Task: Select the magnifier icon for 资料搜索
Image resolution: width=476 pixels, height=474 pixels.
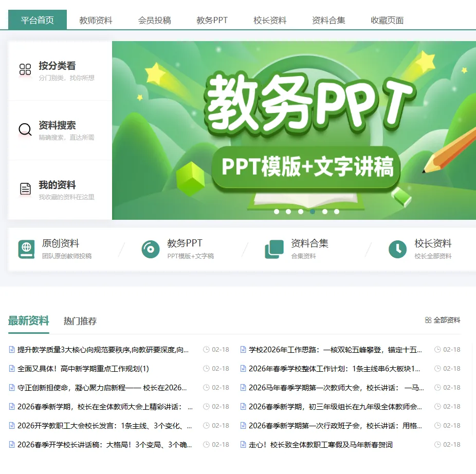Action: pos(25,129)
